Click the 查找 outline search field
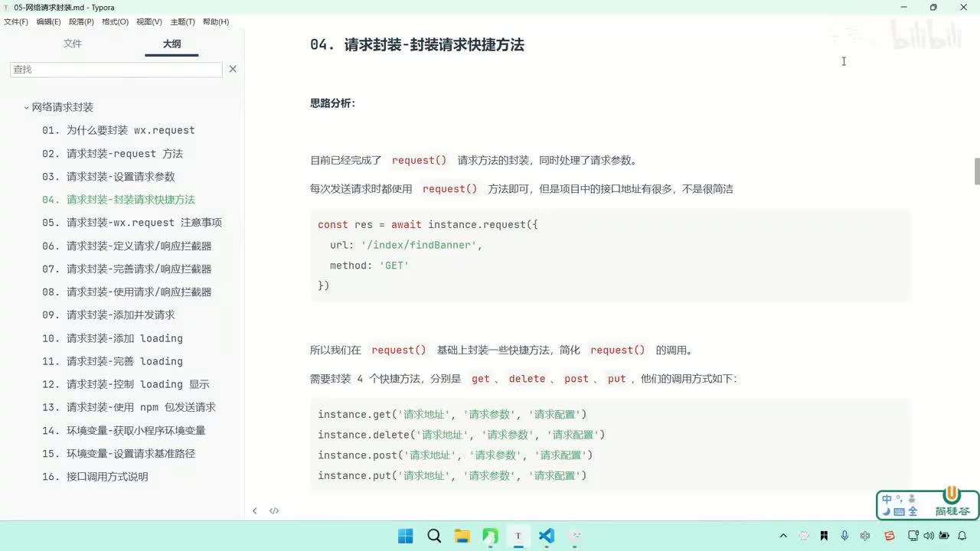Screen dimensions: 980x551 [x=116, y=69]
